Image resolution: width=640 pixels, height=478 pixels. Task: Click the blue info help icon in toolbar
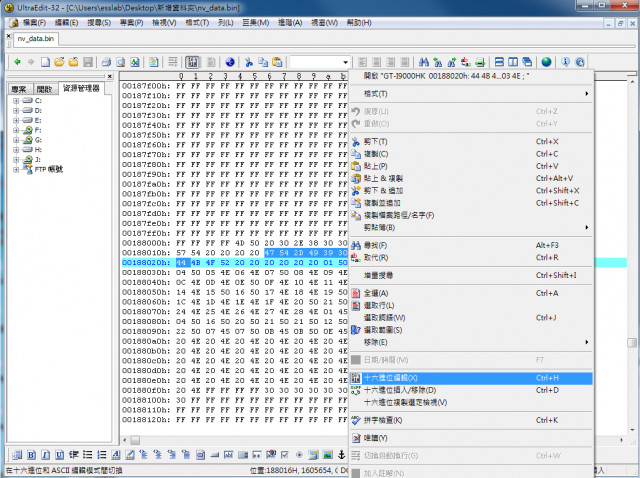pyautogui.click(x=565, y=62)
